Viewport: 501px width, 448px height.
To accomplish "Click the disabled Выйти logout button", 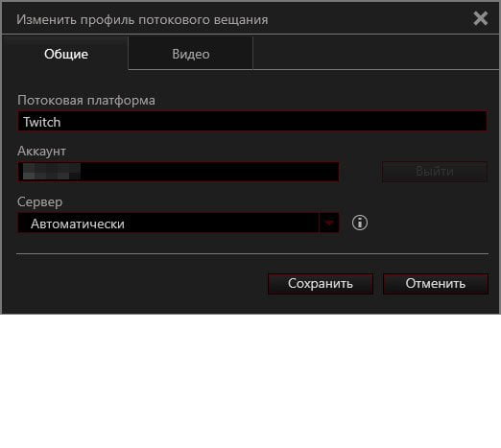I will tap(435, 172).
